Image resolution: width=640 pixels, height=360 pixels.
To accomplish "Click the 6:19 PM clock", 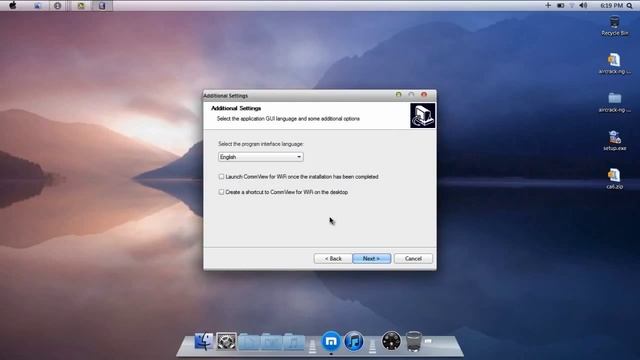I will coord(611,6).
